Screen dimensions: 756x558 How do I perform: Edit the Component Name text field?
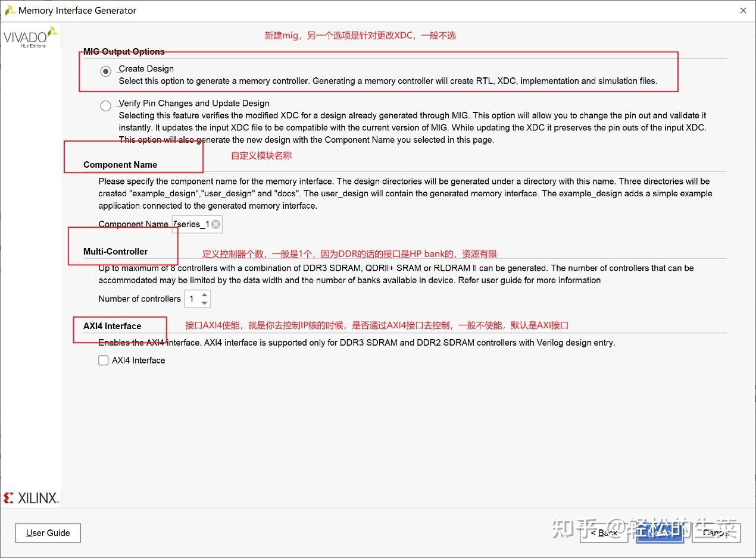(197, 224)
